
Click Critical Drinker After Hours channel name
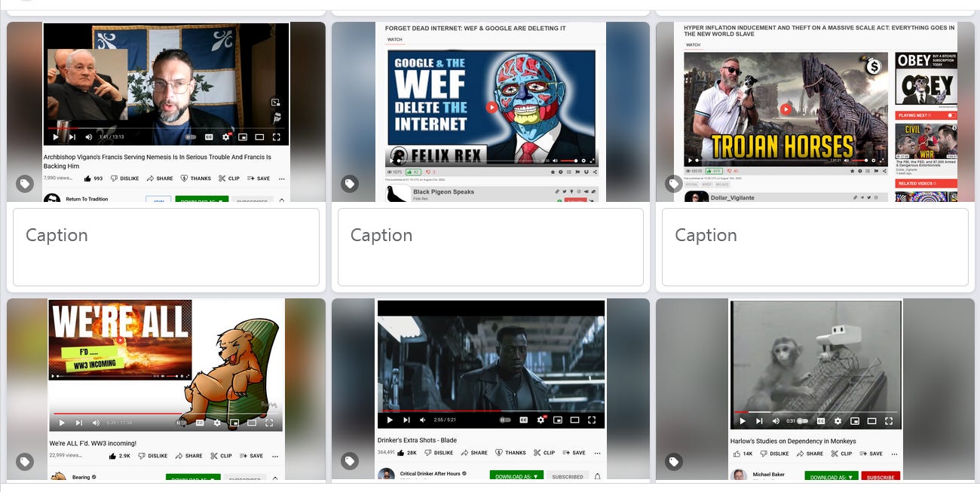tap(430, 474)
